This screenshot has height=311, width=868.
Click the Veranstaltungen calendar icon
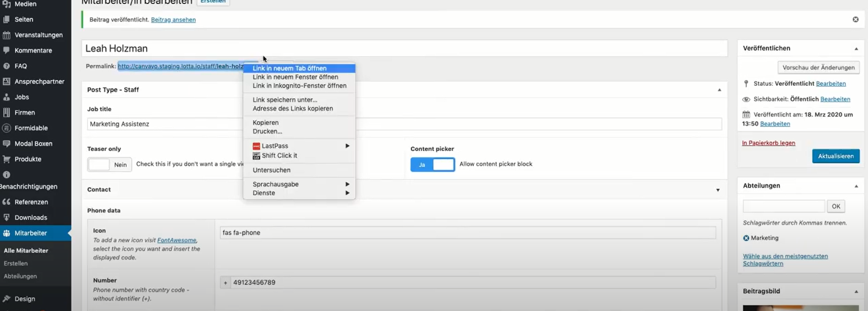point(6,35)
